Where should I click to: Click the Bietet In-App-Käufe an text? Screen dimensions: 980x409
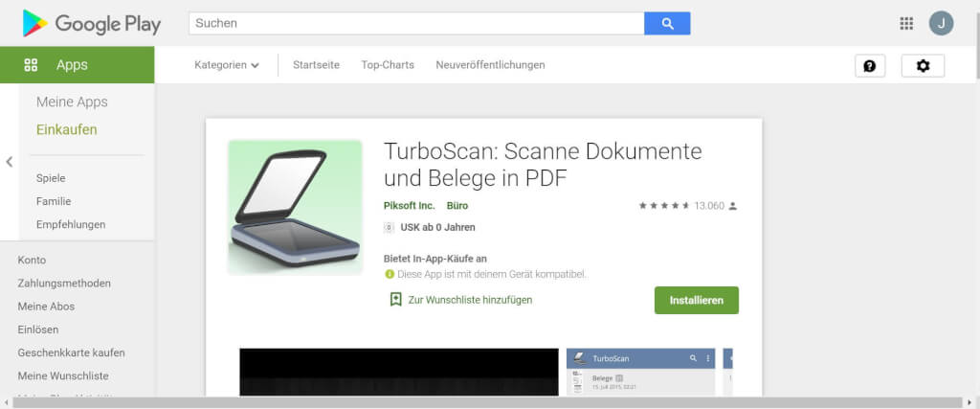(x=435, y=259)
